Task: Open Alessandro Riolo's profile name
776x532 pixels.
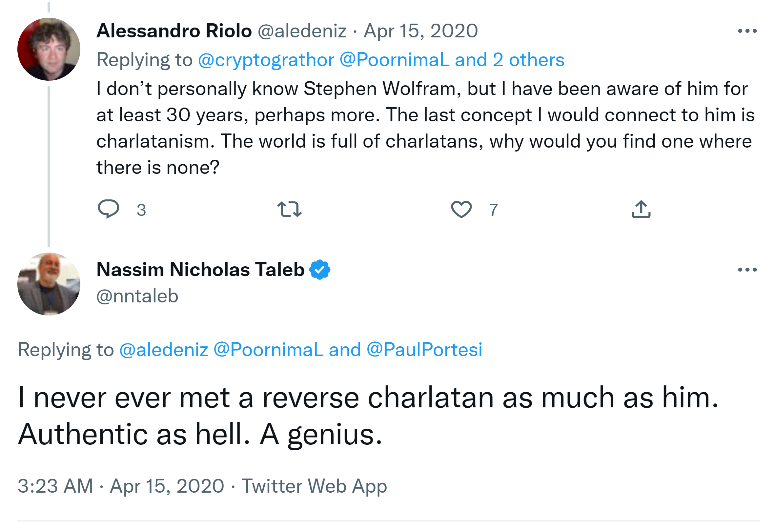Action: tap(174, 31)
